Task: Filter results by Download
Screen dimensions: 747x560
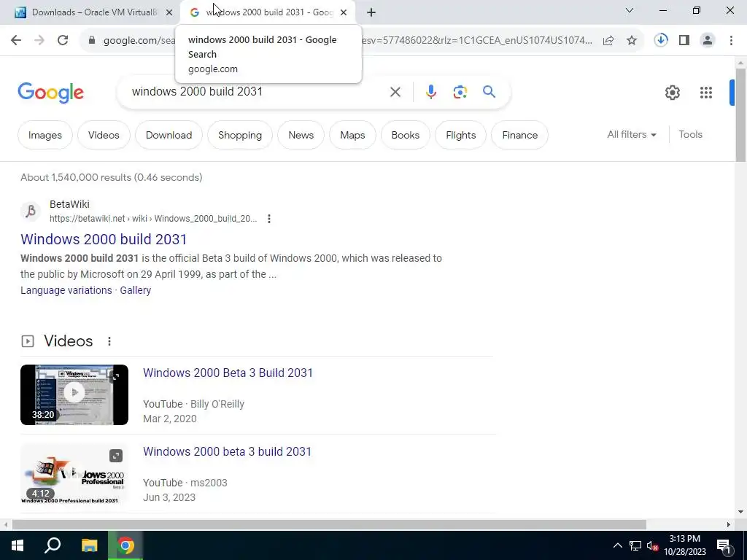Action: (169, 135)
